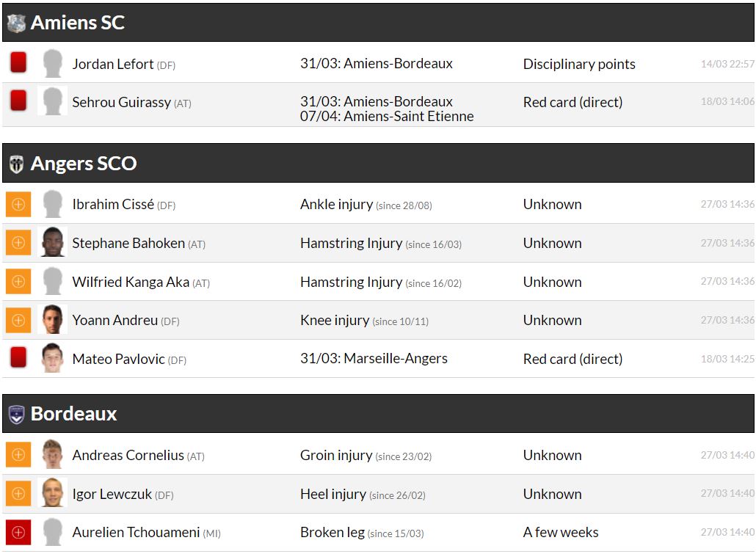The width and height of the screenshot is (756, 554).
Task: Click player name Wilfried Kanga Aka
Action: tap(131, 282)
